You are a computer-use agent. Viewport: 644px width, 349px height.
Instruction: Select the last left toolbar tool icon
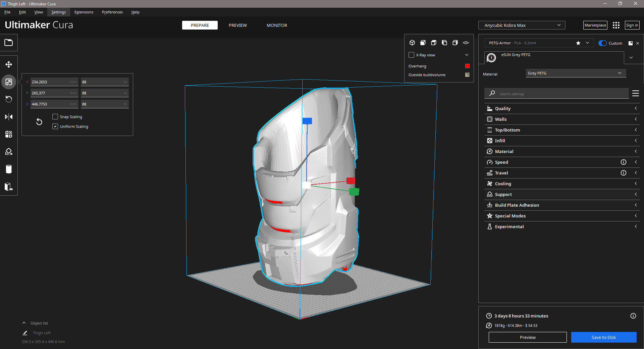coord(9,187)
